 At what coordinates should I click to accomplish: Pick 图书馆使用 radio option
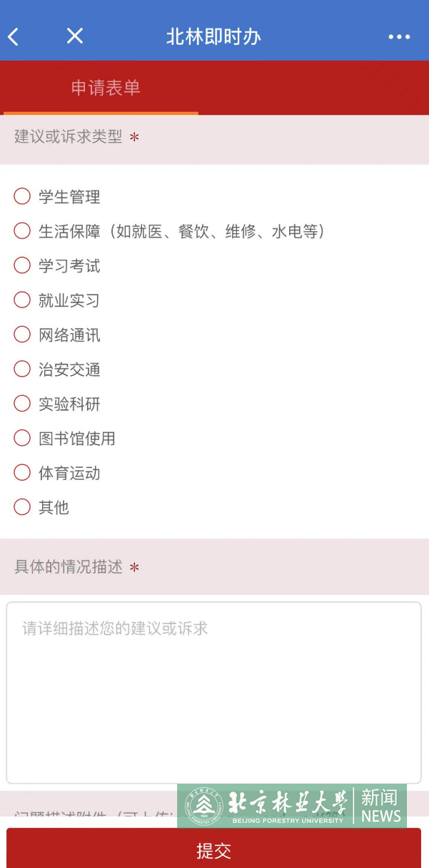point(22,439)
